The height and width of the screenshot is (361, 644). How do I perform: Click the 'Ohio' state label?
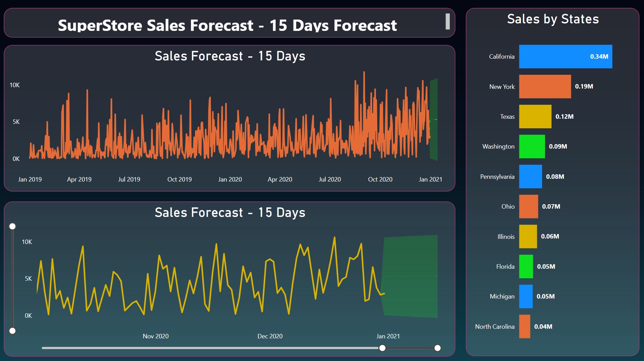[508, 207]
